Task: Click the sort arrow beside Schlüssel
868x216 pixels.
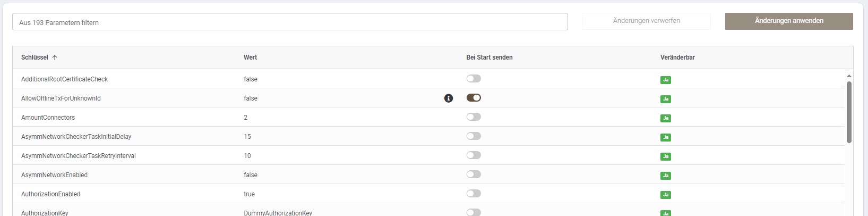Action: (x=55, y=57)
